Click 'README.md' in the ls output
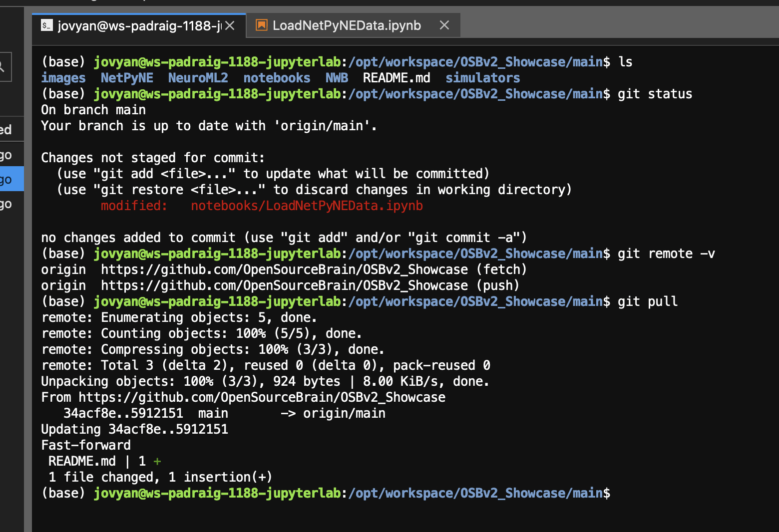The image size is (779, 532). tap(396, 78)
